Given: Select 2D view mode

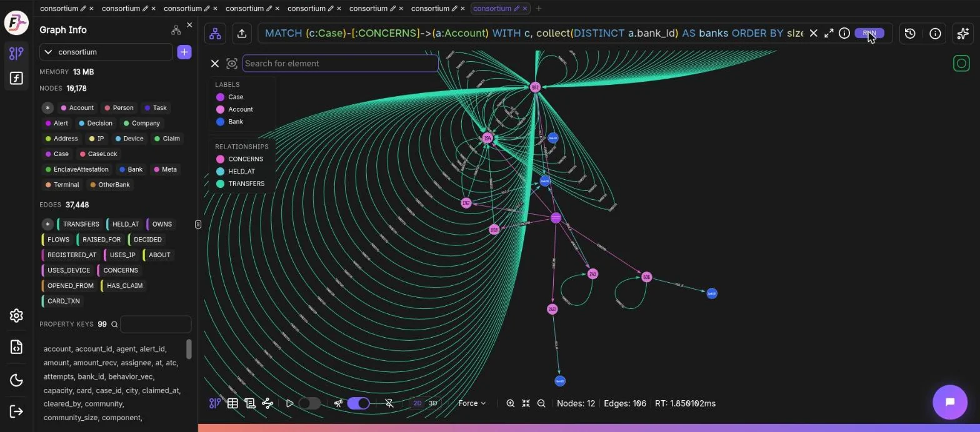Looking at the screenshot, I should pyautogui.click(x=417, y=403).
